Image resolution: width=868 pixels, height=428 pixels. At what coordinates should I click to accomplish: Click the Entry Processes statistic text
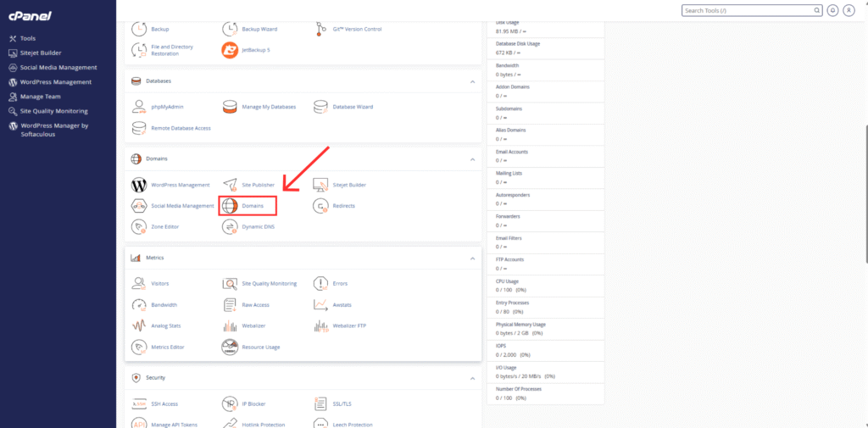tap(513, 303)
